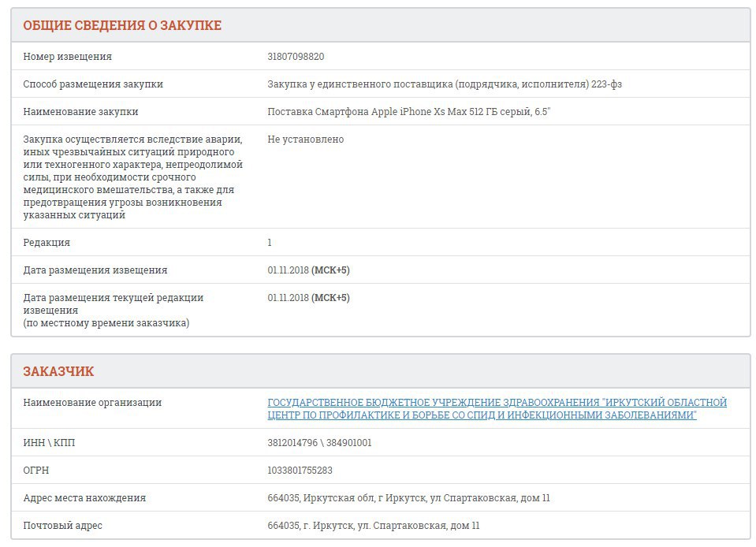Click the 'Наименование закупки' label
Viewport: 756px width, 547px height.
pyautogui.click(x=80, y=111)
